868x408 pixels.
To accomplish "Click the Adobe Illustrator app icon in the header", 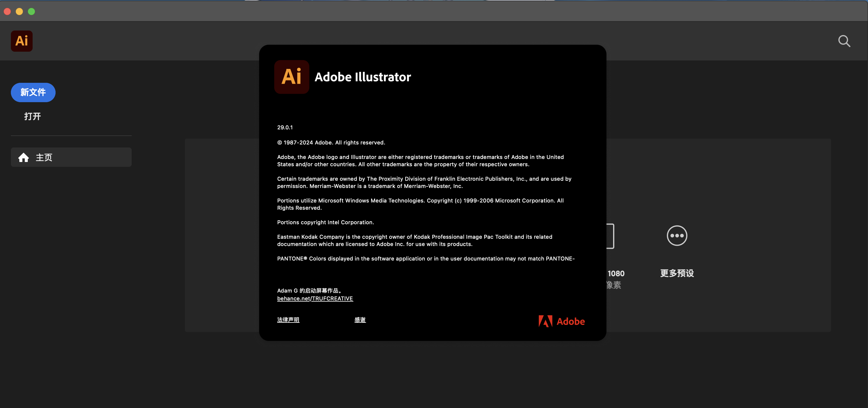I will click(21, 41).
